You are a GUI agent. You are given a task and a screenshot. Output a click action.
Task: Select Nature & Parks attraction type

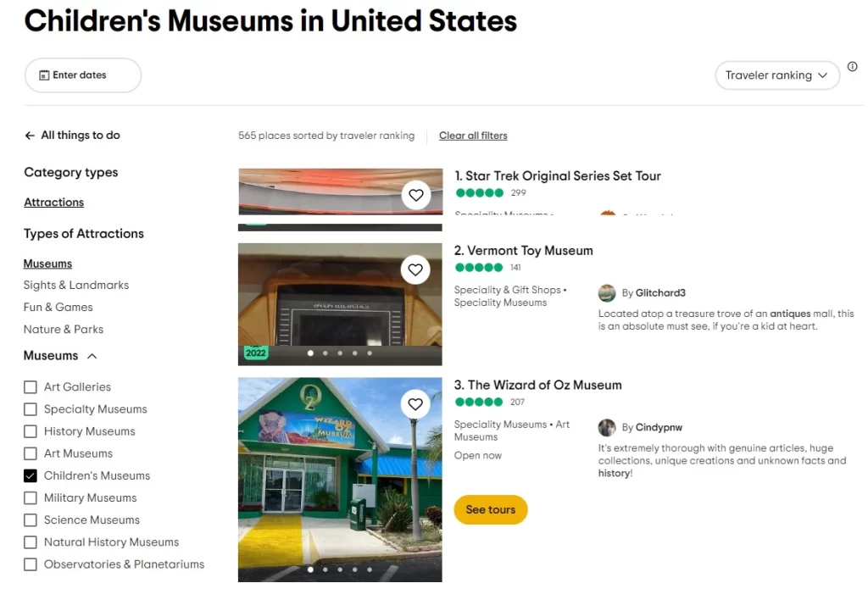click(x=63, y=330)
